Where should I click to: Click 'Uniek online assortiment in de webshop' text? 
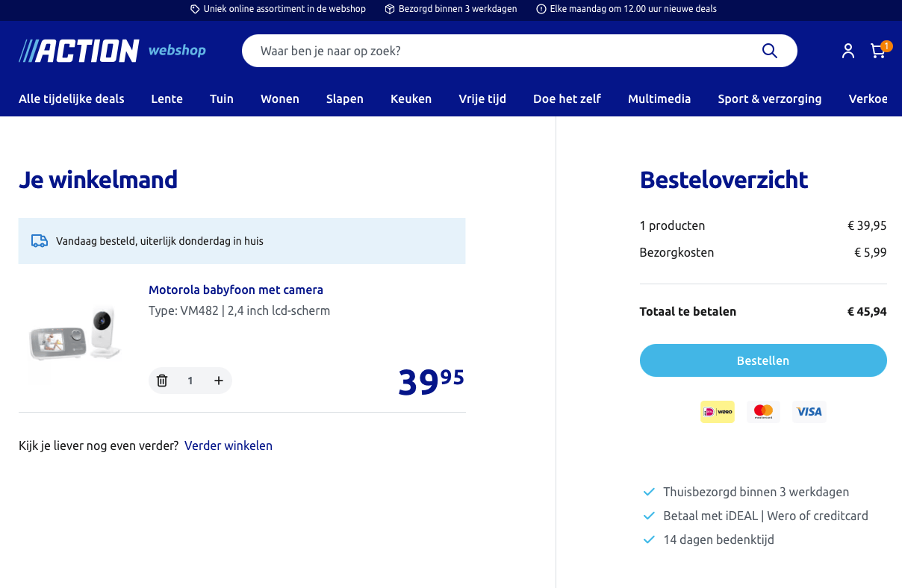[x=284, y=9]
